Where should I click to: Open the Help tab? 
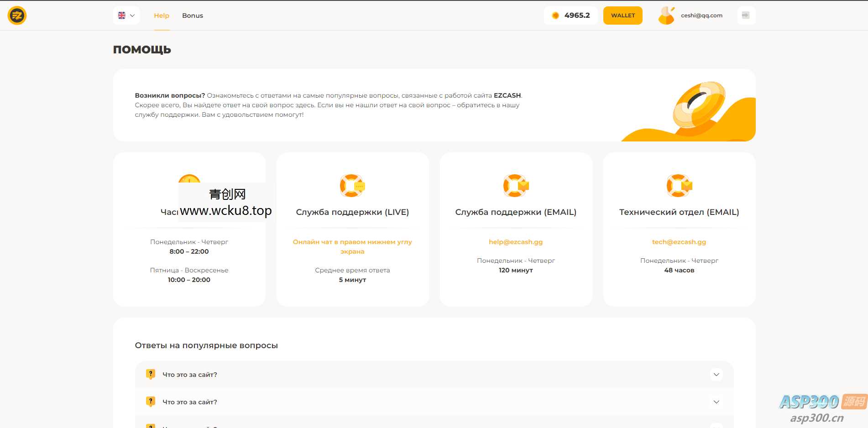(x=162, y=16)
